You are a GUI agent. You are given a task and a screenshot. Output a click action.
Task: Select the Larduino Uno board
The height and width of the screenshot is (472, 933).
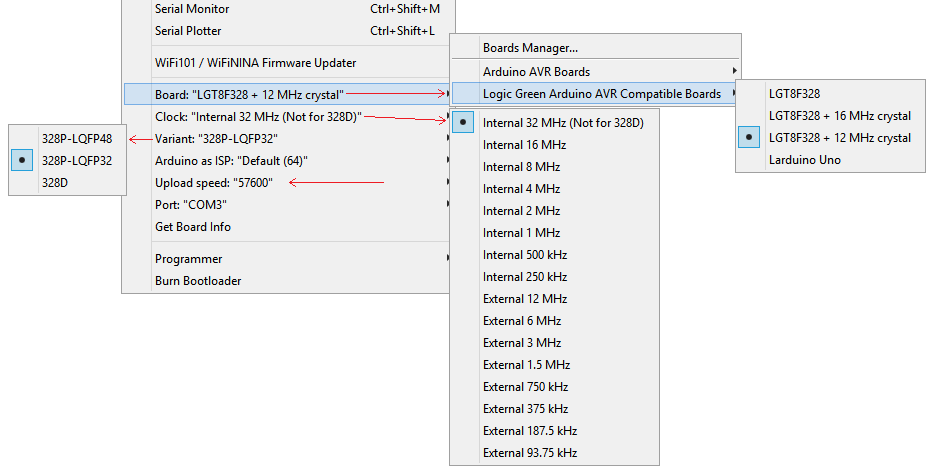(x=831, y=160)
